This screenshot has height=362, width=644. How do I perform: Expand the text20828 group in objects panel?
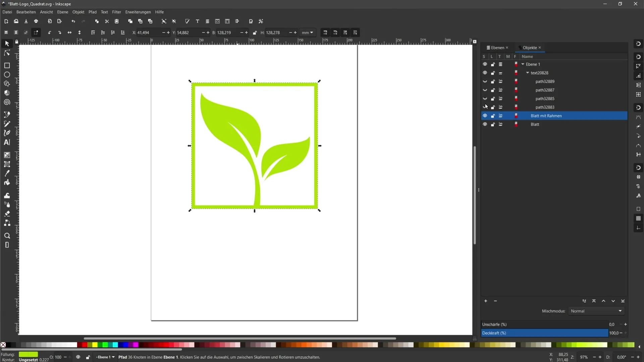pyautogui.click(x=527, y=72)
